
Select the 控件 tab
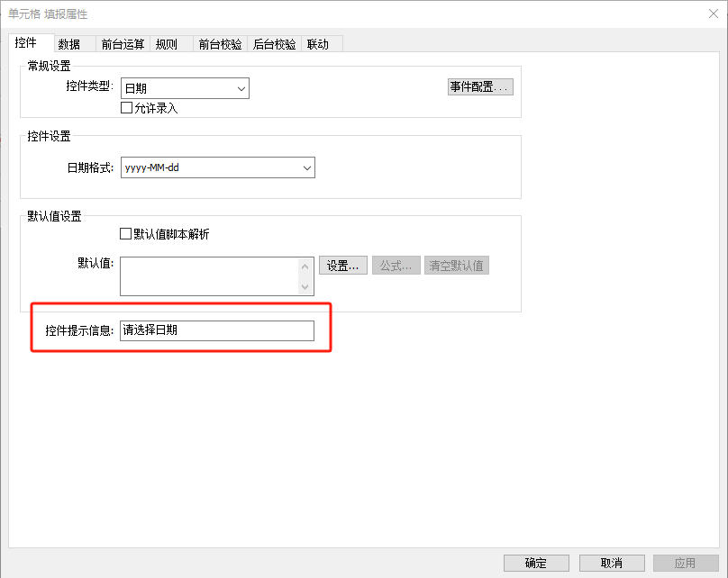coord(25,43)
